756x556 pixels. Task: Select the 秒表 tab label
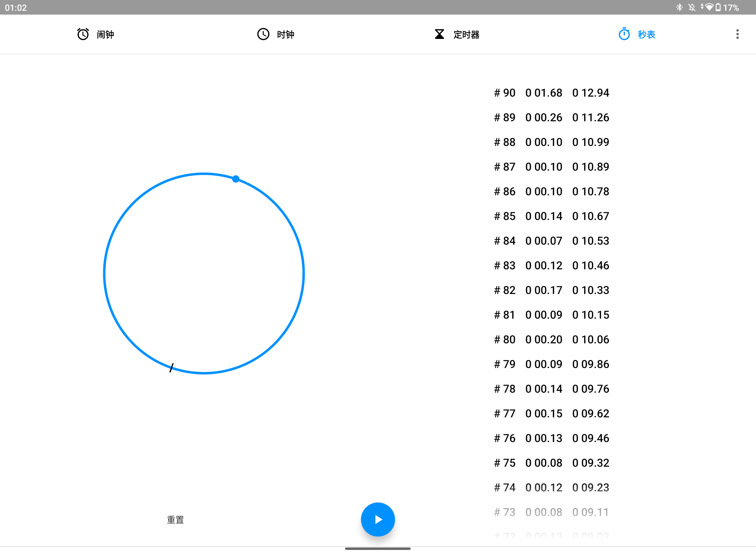(647, 34)
